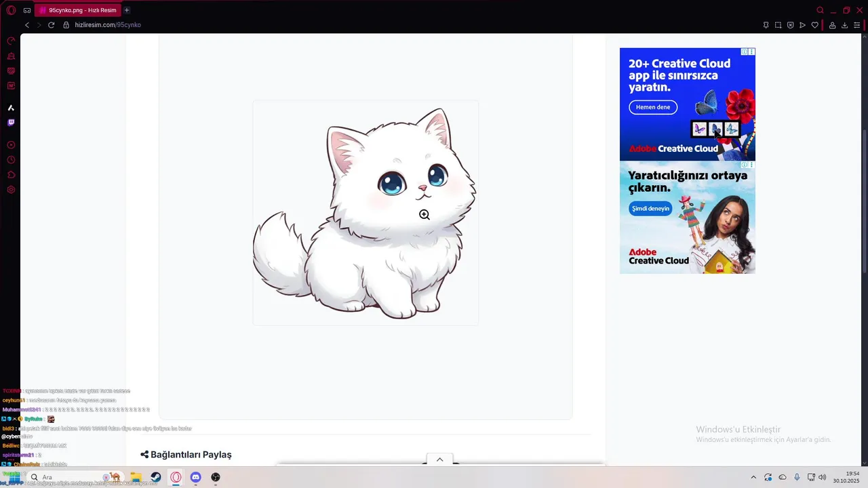Launch Steam from the taskbar
The image size is (868, 488).
[155, 477]
